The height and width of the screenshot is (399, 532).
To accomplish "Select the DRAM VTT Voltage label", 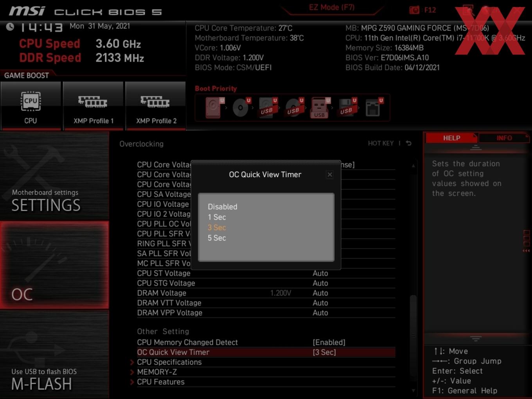I will [169, 303].
